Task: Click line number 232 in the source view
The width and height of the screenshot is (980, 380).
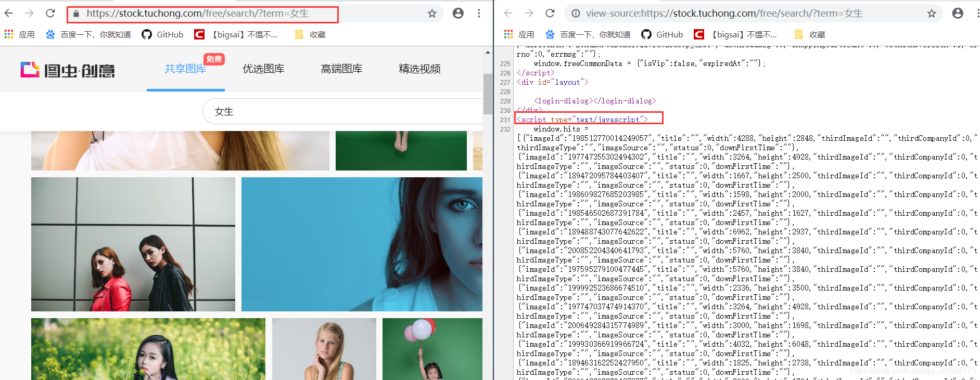Action: [x=505, y=129]
